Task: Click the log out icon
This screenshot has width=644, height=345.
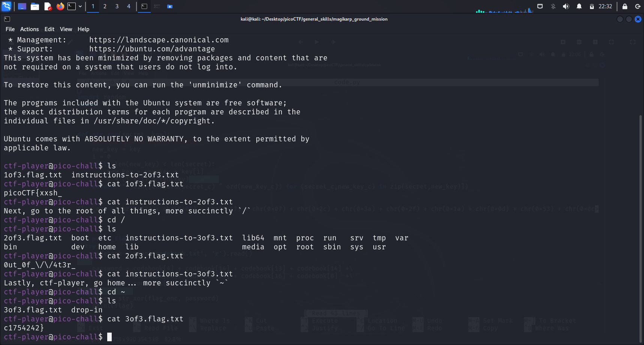Action: [638, 6]
